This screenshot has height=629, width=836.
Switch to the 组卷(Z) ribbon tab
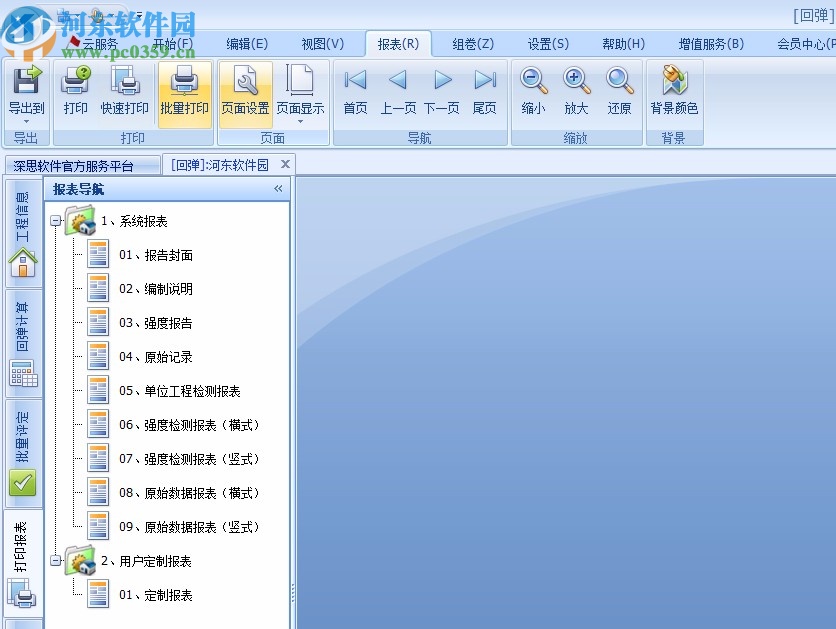click(470, 44)
